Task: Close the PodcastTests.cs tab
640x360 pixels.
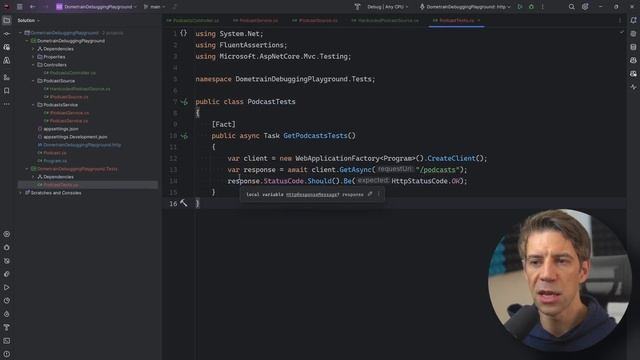Action: point(479,20)
